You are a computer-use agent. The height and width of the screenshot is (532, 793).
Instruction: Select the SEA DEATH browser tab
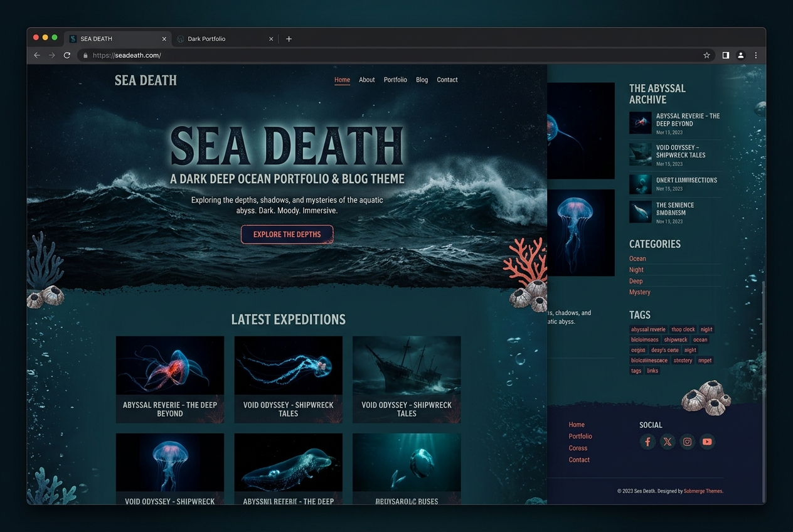(118, 39)
